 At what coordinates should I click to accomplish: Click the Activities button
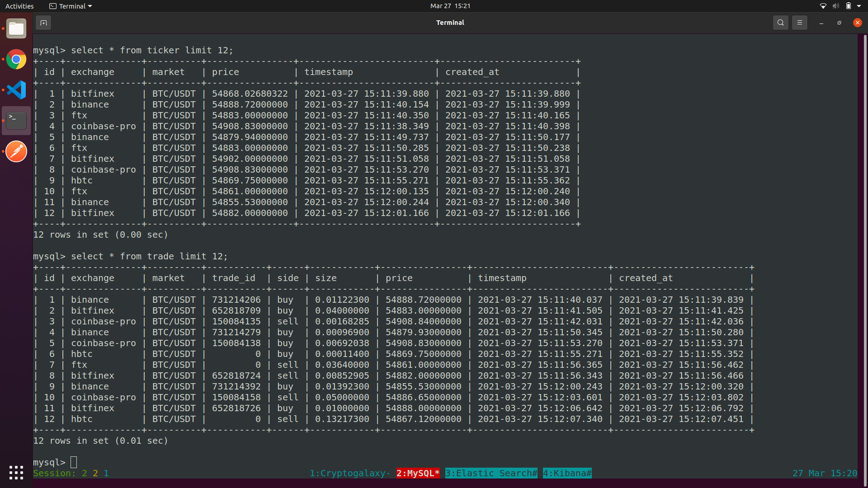coord(19,6)
